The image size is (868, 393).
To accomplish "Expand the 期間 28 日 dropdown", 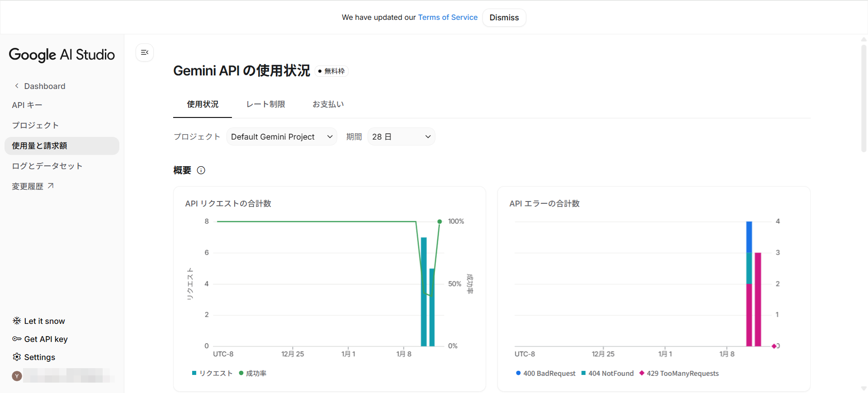I will 401,137.
